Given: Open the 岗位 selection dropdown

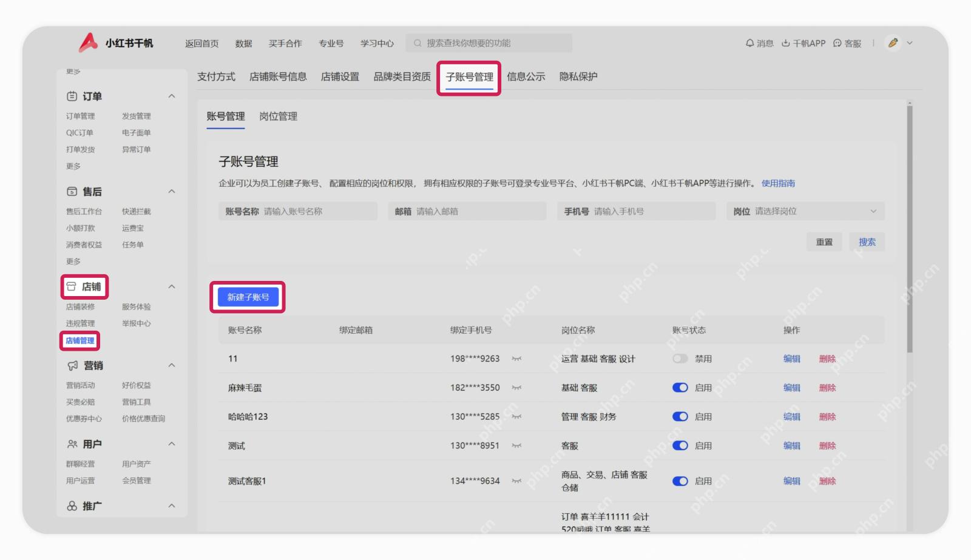Looking at the screenshot, I should (805, 211).
